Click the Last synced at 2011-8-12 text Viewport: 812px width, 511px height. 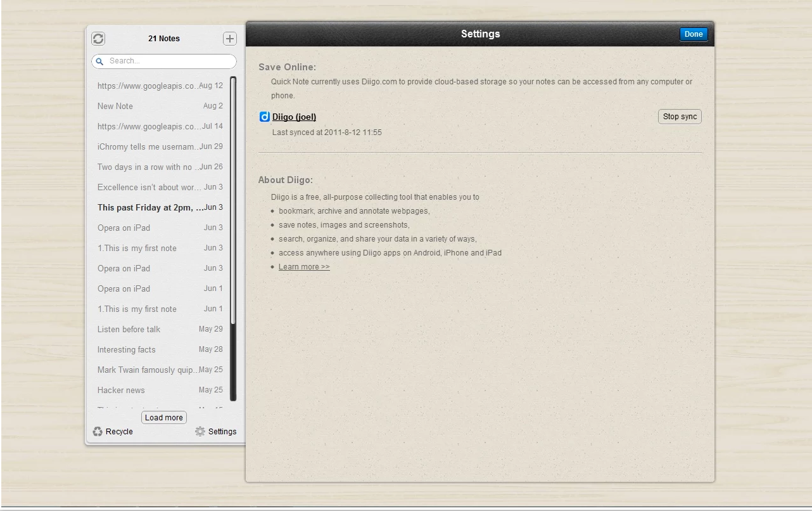(327, 133)
